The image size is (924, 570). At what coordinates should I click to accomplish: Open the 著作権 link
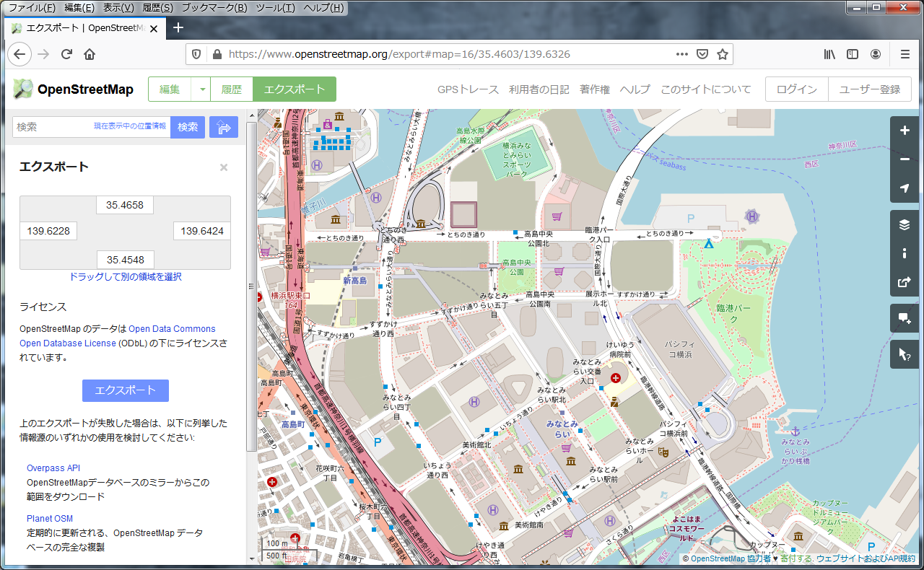[595, 89]
